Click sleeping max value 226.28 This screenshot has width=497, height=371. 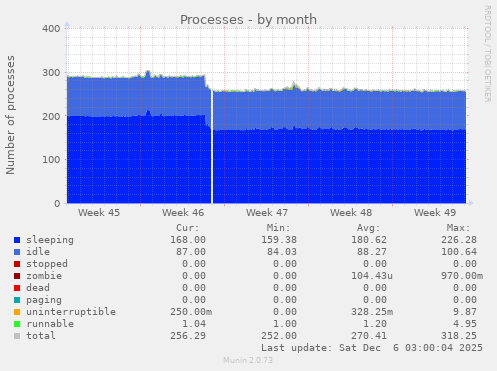[459, 240]
